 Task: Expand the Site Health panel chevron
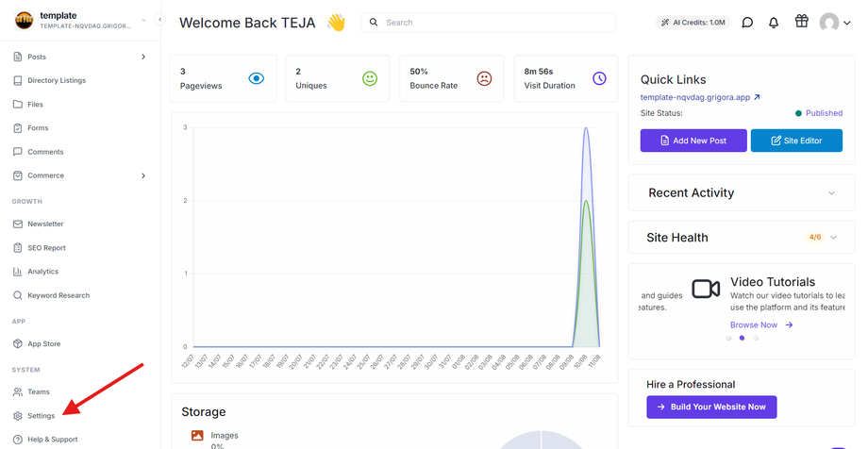point(834,238)
